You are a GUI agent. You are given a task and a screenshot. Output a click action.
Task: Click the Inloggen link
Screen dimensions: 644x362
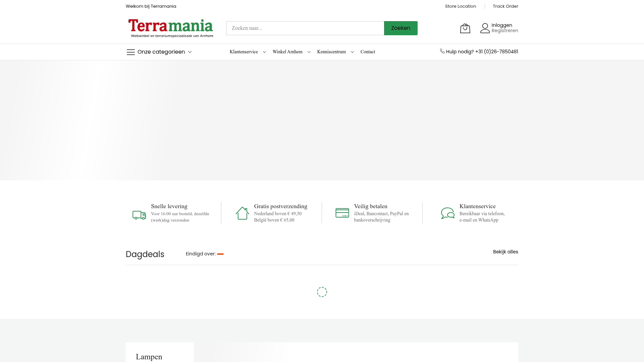502,25
